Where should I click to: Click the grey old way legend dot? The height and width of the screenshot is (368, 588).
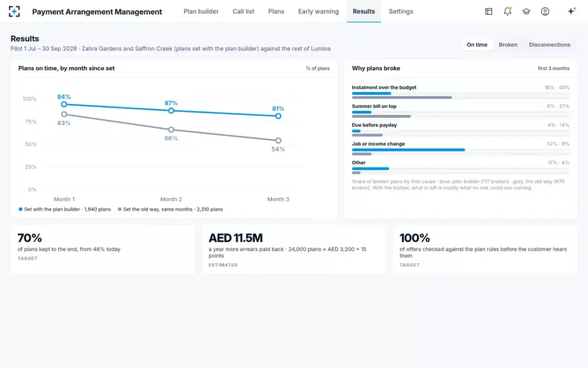(120, 209)
